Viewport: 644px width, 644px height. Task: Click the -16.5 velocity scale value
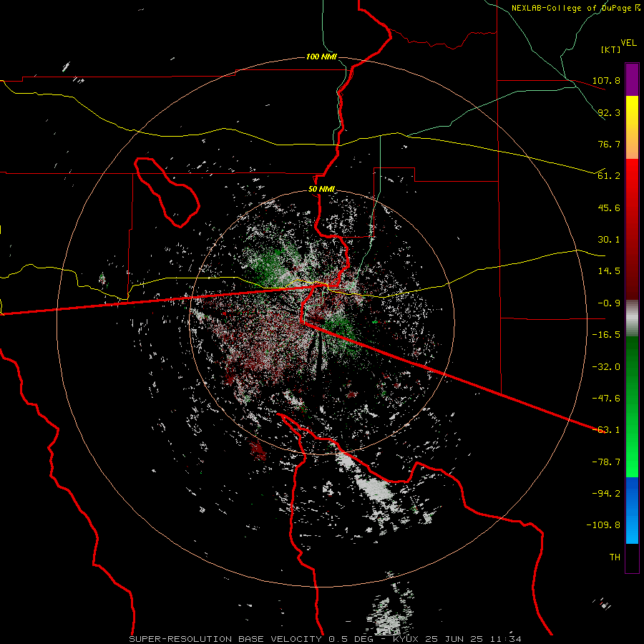(606, 335)
